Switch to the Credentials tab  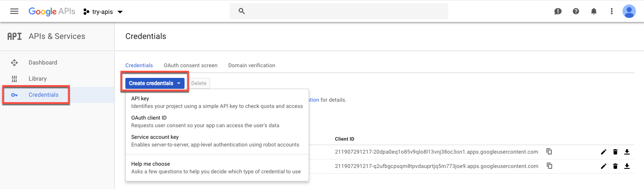[139, 65]
